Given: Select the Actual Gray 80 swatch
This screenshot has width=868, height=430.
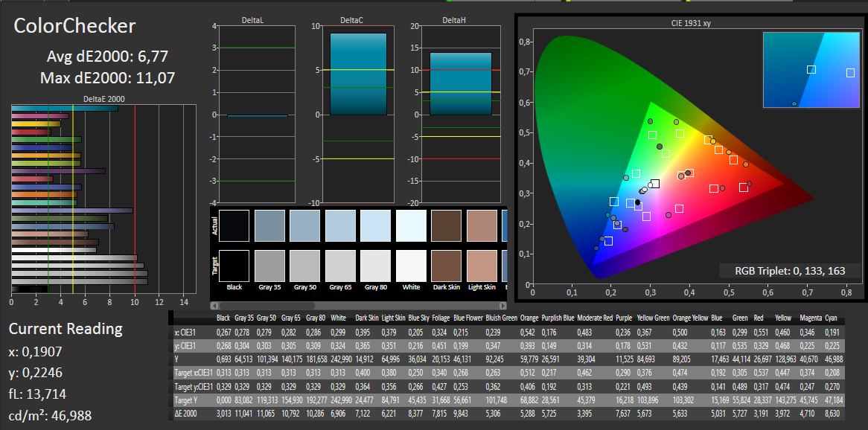Looking at the screenshot, I should tap(376, 225).
